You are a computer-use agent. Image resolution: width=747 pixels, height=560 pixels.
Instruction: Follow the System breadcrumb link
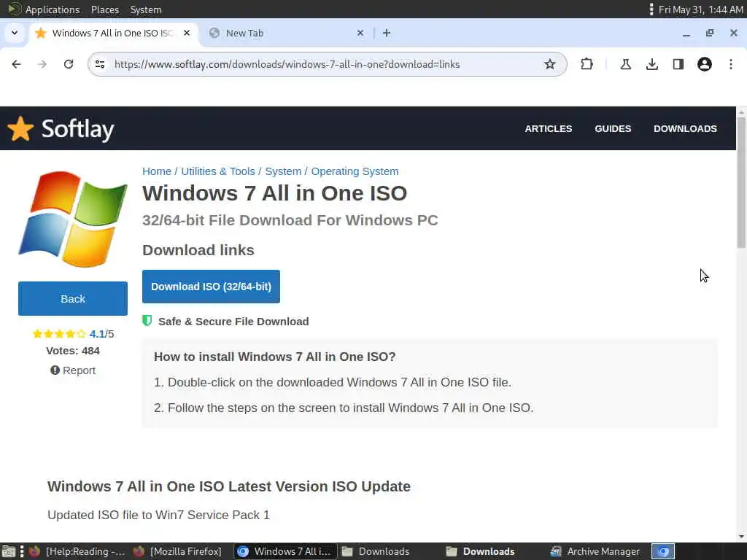coord(283,171)
